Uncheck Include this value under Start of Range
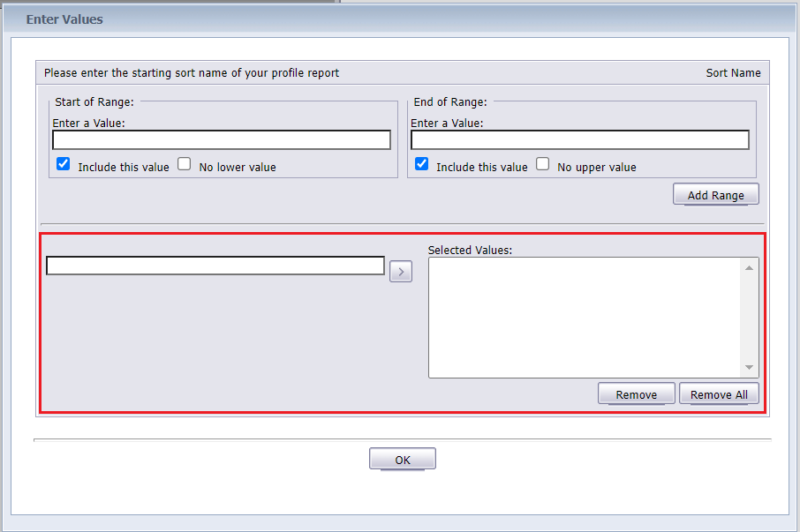Viewport: 800px width, 532px height. pos(64,164)
